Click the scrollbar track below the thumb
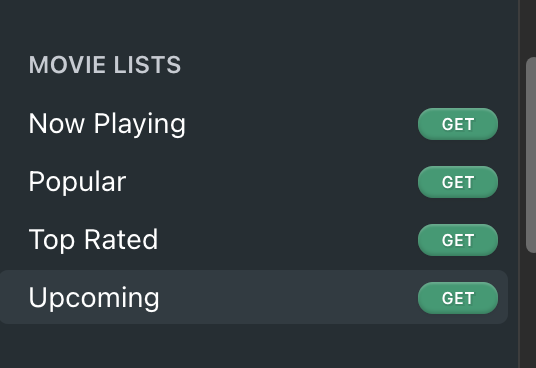Viewport: 536px width, 368px height. (531, 311)
